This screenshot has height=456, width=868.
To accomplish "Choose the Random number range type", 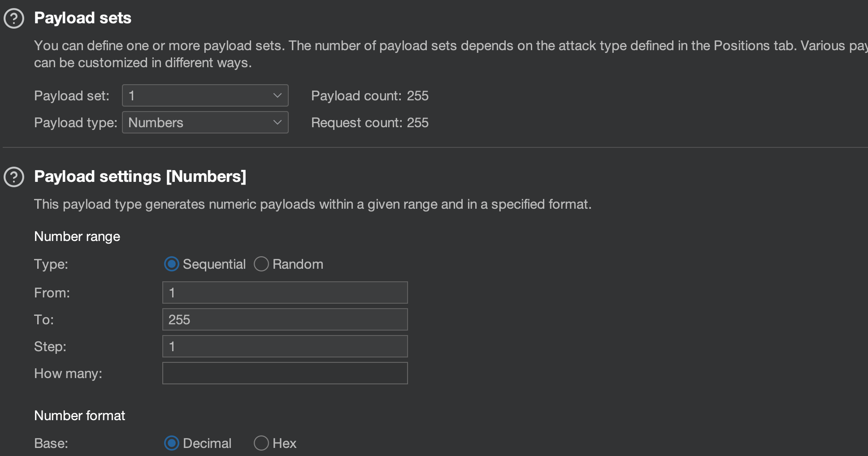I will coord(261,264).
